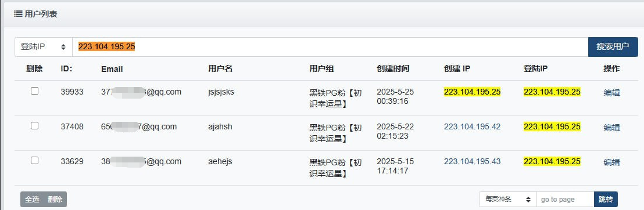This screenshot has height=210, width=644.
Task: Click the 删除 button beside 全选
Action: coord(55,200)
